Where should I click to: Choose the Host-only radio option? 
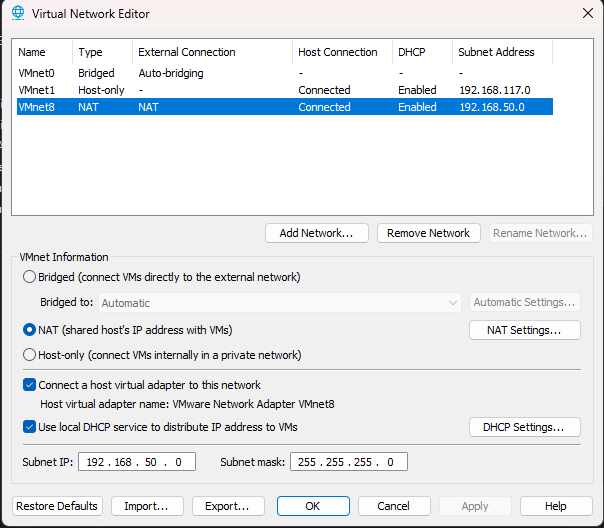(30, 355)
